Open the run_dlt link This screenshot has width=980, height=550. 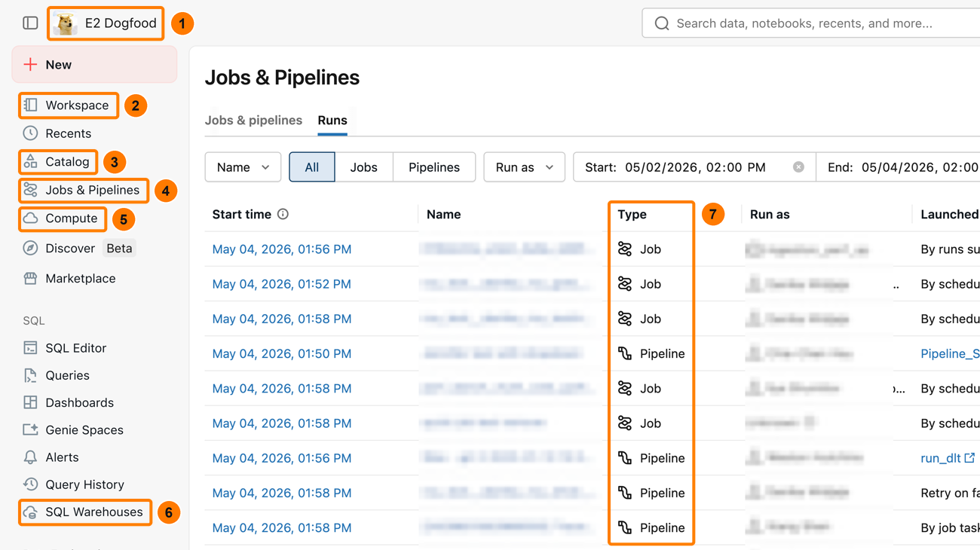click(x=941, y=458)
